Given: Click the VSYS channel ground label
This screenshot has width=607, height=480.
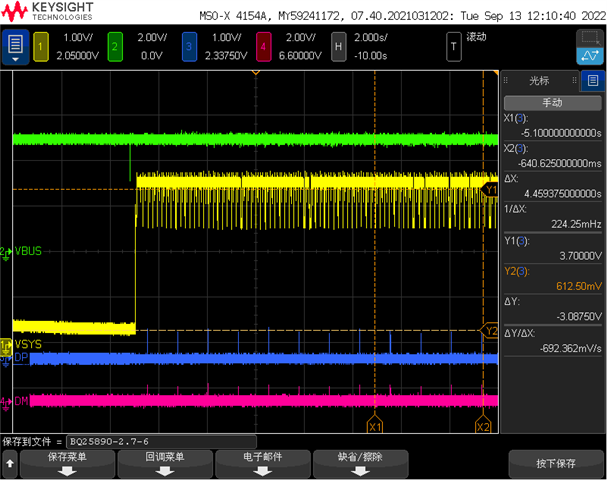Looking at the screenshot, I should [28, 344].
